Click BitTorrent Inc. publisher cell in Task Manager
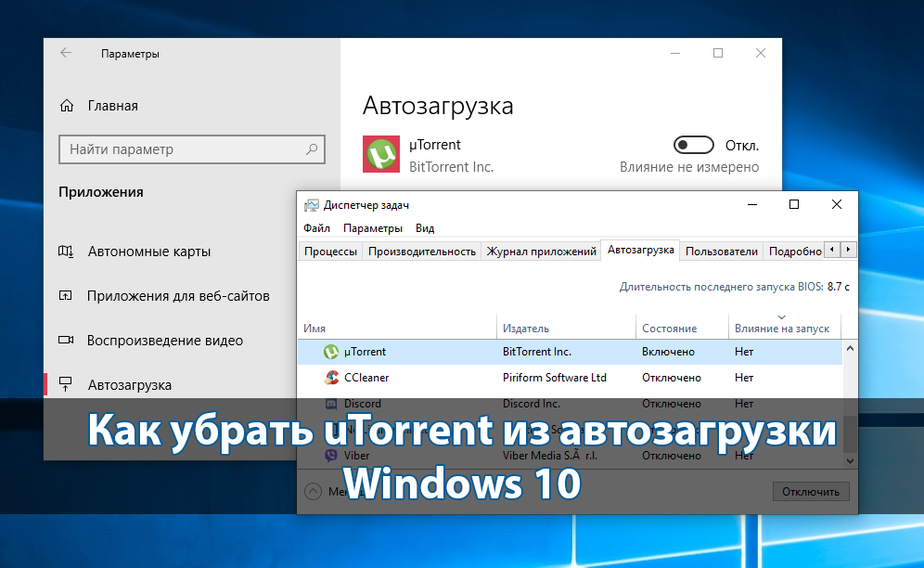 coord(537,352)
